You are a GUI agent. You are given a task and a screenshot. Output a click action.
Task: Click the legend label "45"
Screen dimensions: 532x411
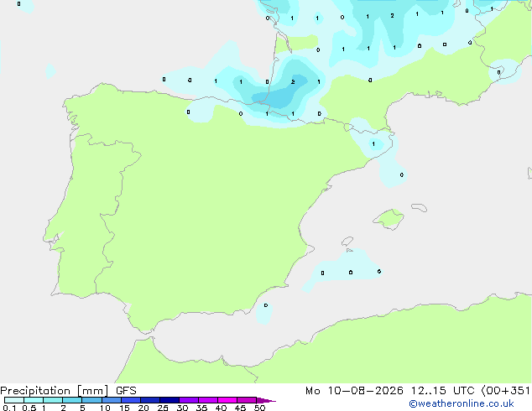[x=240, y=408]
